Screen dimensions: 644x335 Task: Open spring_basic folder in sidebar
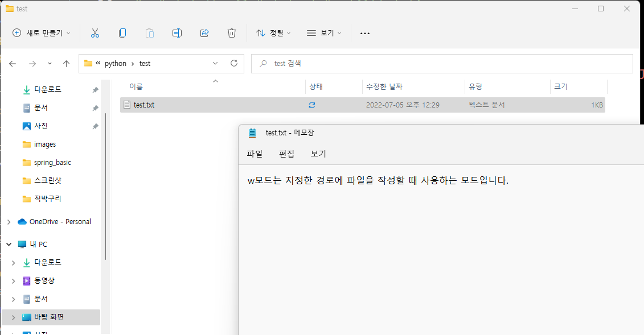click(52, 163)
